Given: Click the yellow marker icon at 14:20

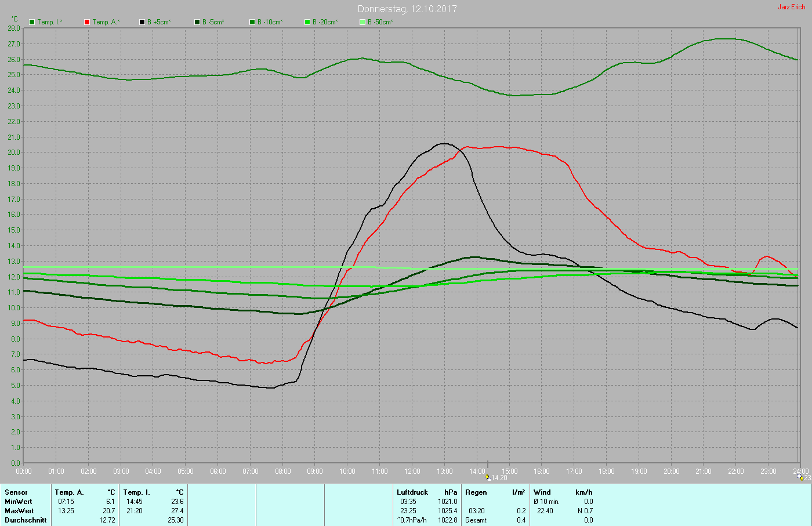Looking at the screenshot, I should point(488,478).
